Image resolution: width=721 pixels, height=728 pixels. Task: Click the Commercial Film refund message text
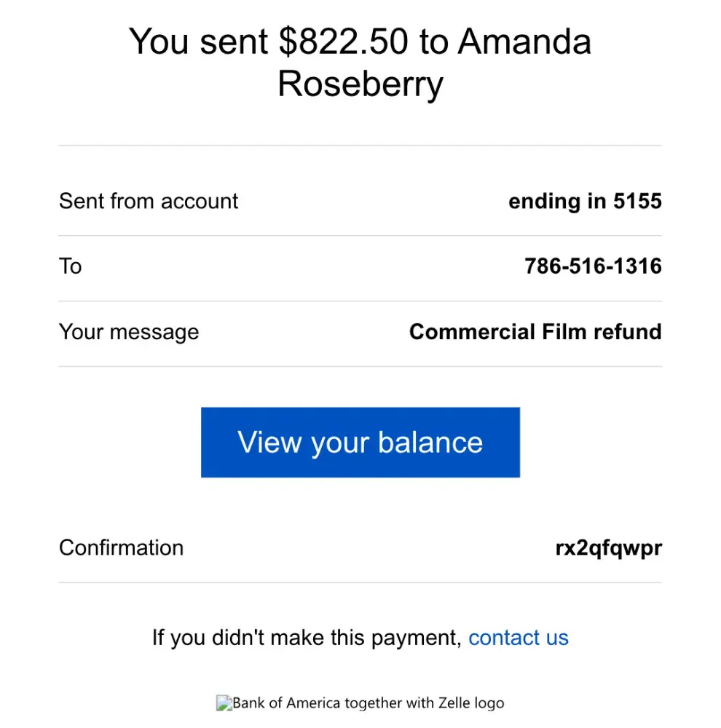click(535, 332)
